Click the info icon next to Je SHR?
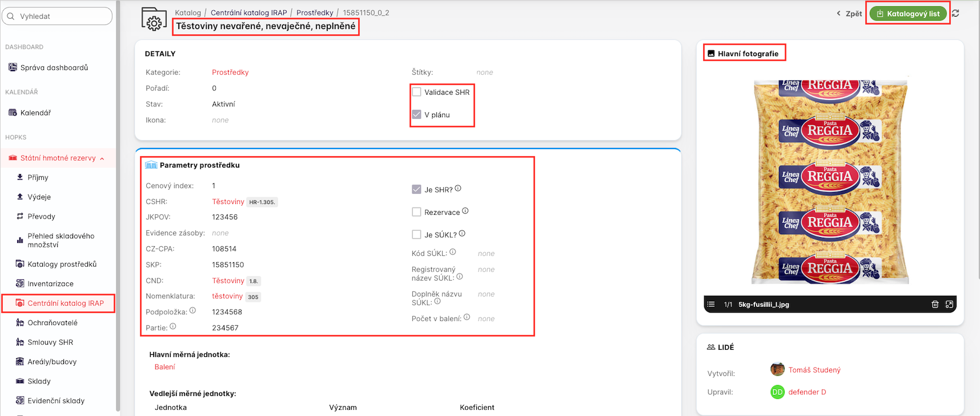980x416 pixels. coord(458,189)
